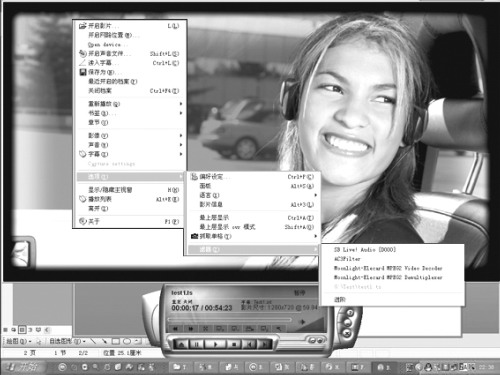Click the player seek progress bar

click(x=229, y=320)
